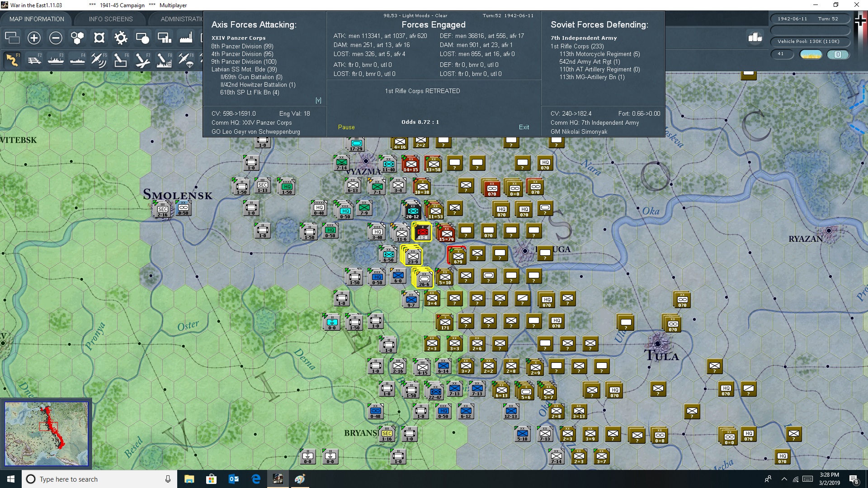Click Exit in combat report
The height and width of the screenshot is (488, 868).
[x=524, y=127]
